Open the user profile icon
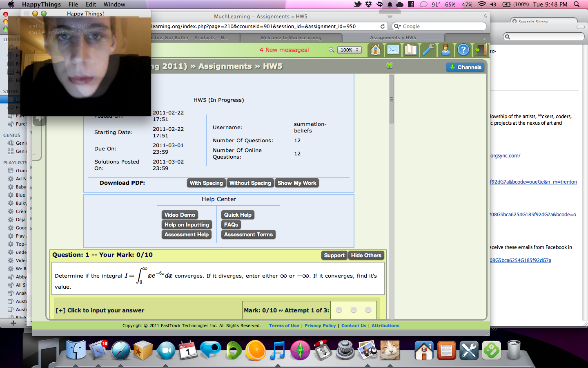Viewport: 588px width, 368px height. (x=445, y=50)
